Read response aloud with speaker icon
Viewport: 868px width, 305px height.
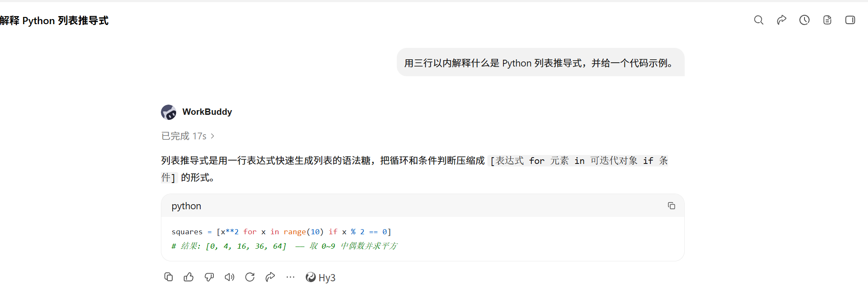pos(229,277)
